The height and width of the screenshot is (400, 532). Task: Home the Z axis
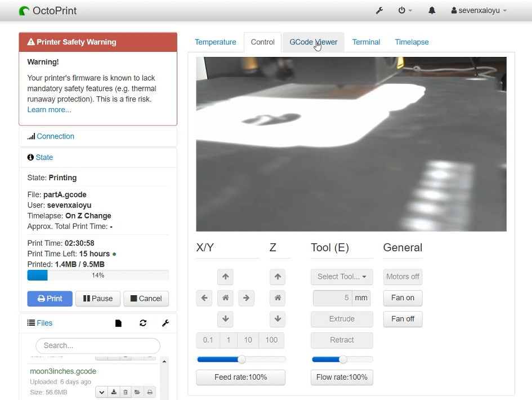pos(278,298)
